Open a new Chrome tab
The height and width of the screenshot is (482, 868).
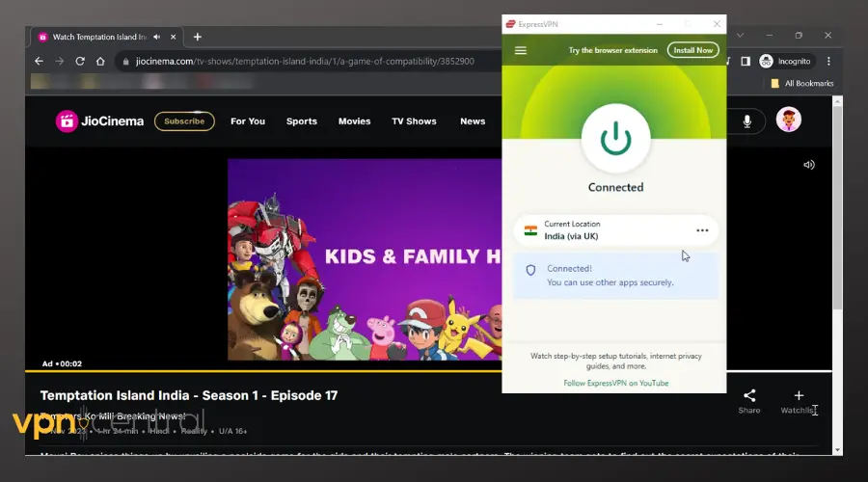pos(197,37)
